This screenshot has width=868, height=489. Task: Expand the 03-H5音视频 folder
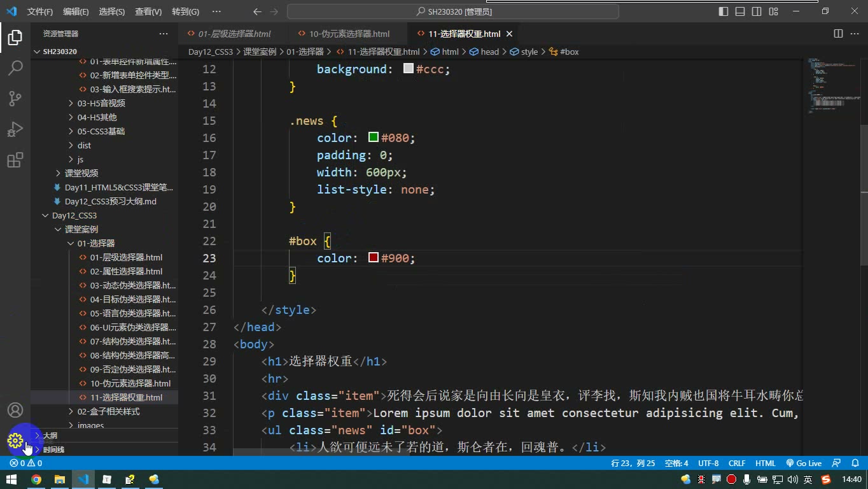point(101,103)
